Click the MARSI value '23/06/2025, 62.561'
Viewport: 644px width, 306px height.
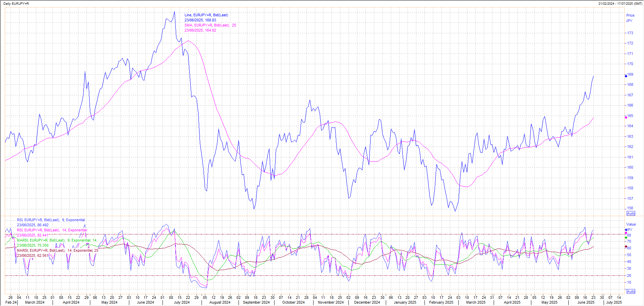coord(33,255)
